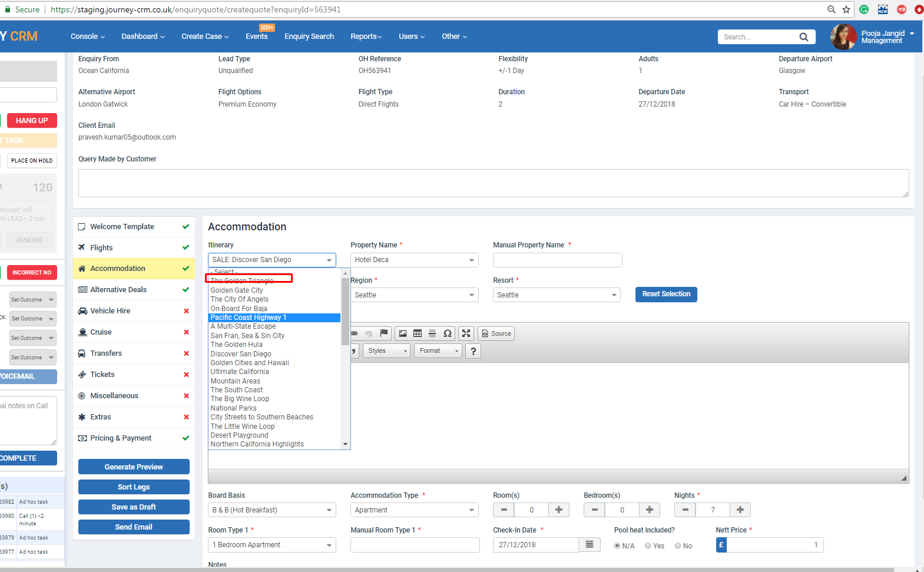Increase Nights with the plus button

point(740,510)
